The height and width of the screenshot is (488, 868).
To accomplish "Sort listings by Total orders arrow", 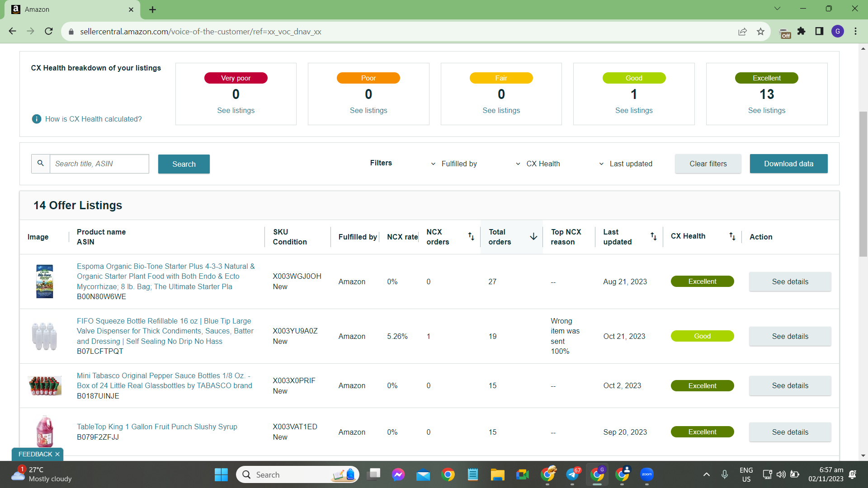I will click(x=533, y=236).
